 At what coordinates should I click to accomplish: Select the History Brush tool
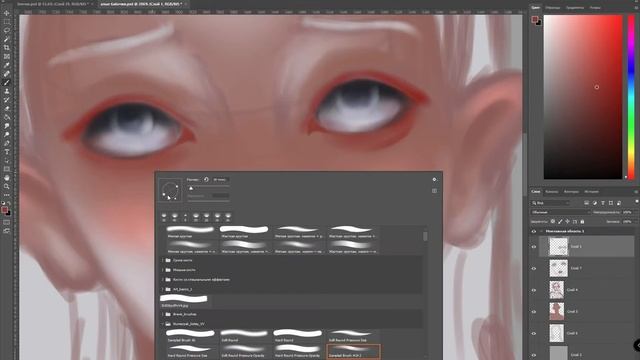tap(7, 100)
